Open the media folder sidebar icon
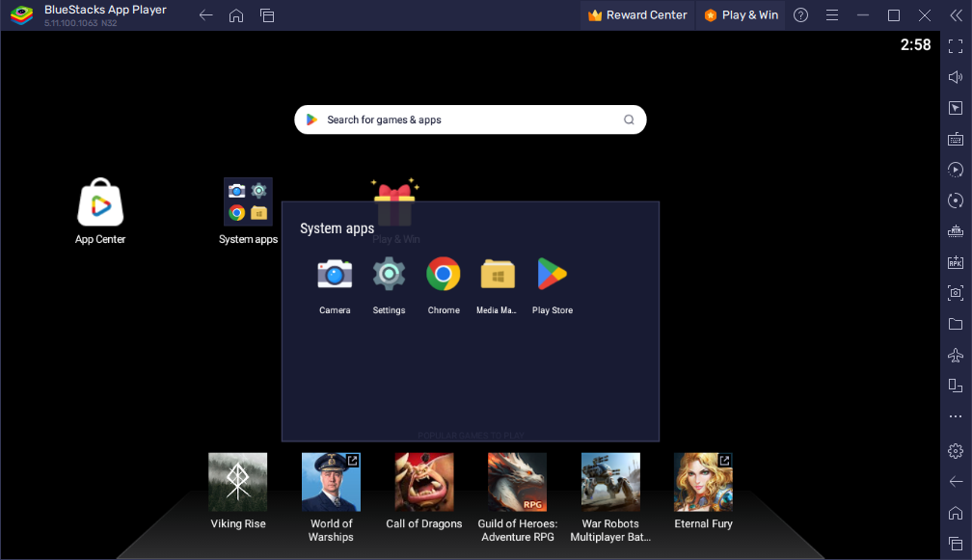Screen dimensions: 972x560 (x=956, y=324)
